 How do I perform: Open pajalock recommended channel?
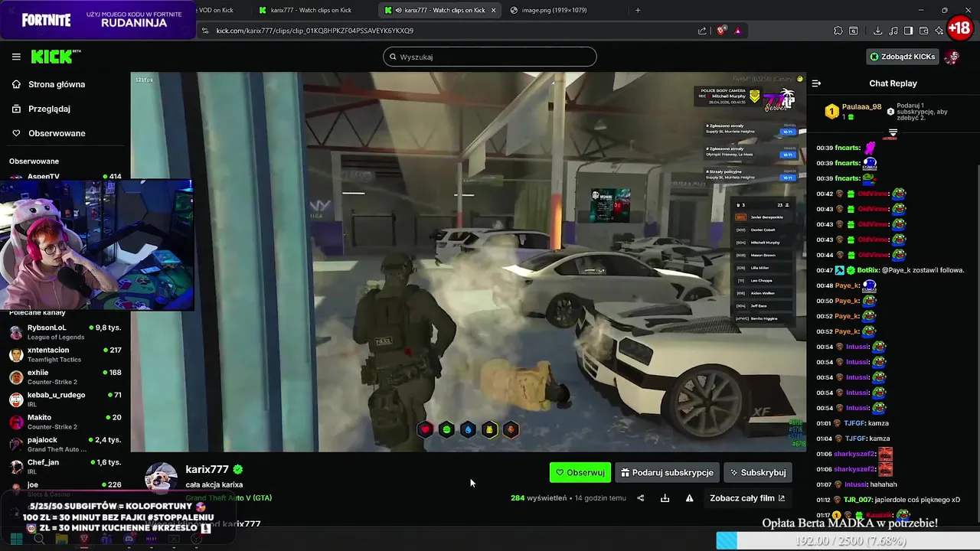click(65, 444)
